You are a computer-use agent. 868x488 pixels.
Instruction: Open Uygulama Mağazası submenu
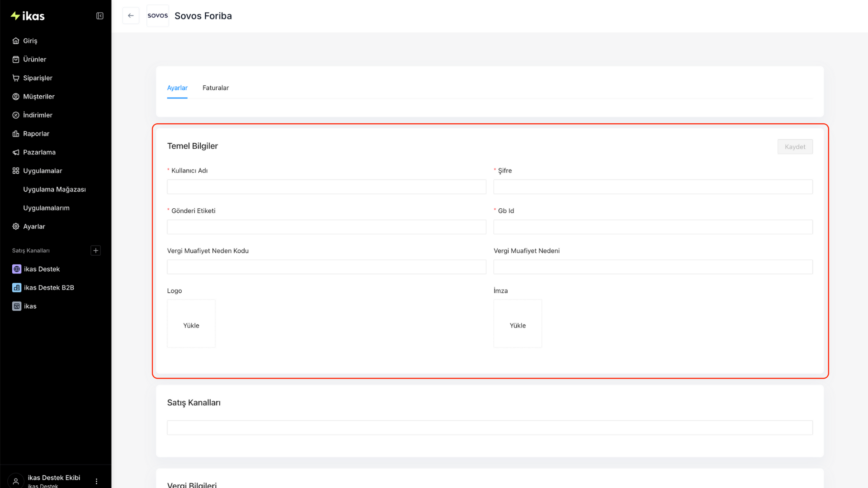(x=56, y=189)
